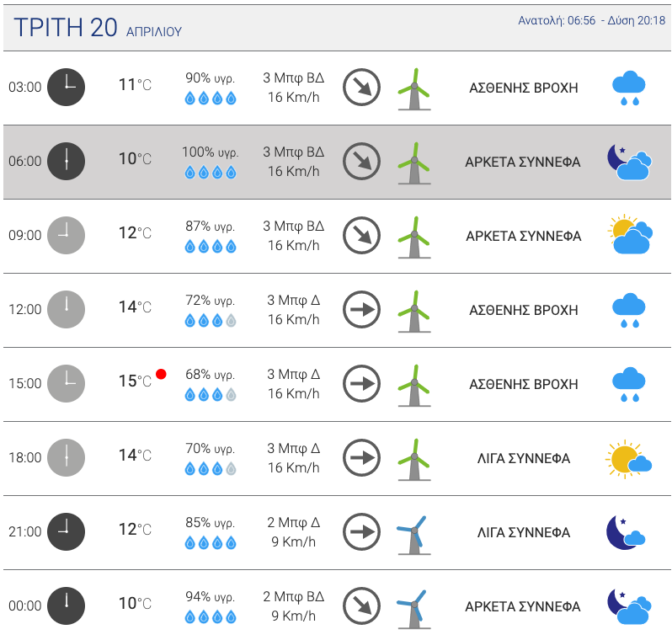
Task: Click the ΑΣΘΕΝΗΣ ΒΡΟΧΗ label at 15:00
Action: coord(523,384)
